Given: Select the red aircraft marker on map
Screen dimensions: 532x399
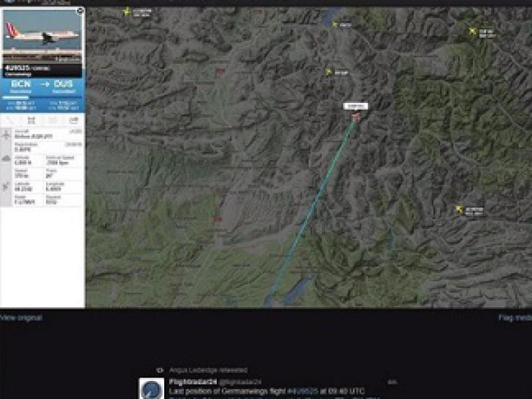Looking at the screenshot, I should 356,118.
